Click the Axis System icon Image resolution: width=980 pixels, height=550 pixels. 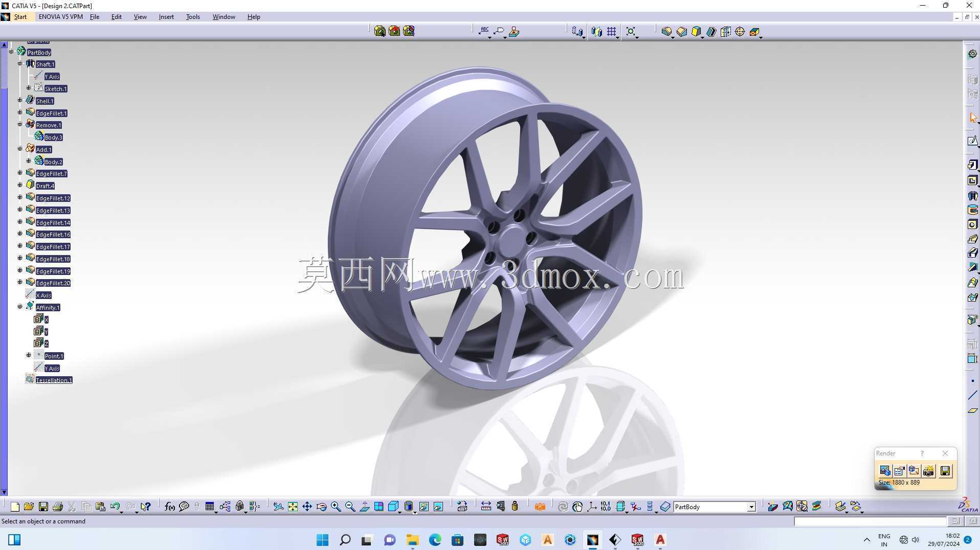pos(592,507)
